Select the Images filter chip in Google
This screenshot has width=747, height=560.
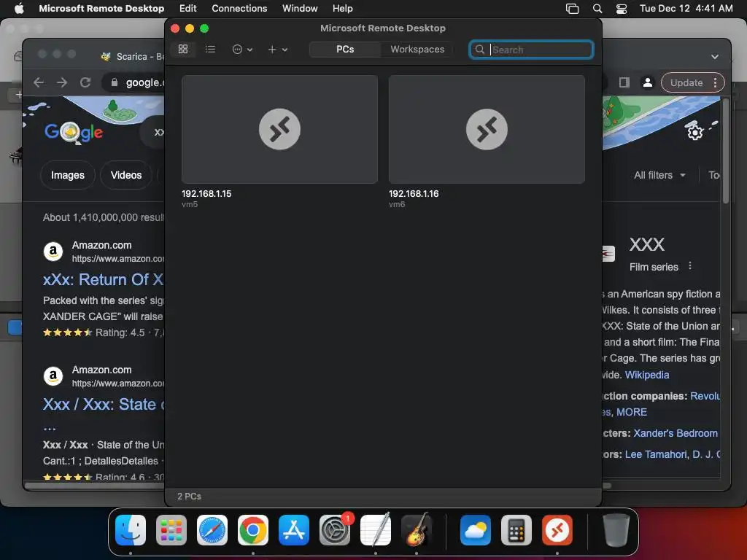click(x=68, y=175)
